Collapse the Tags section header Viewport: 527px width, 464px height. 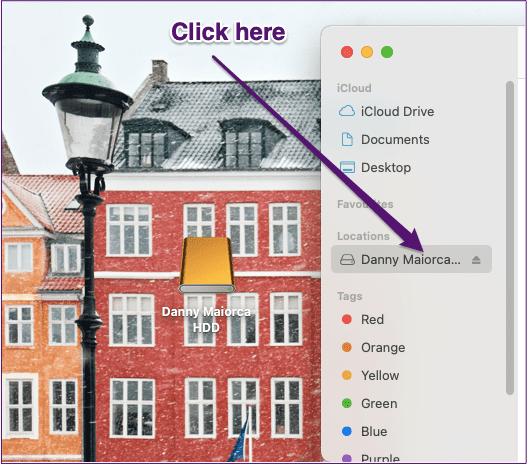click(x=350, y=296)
